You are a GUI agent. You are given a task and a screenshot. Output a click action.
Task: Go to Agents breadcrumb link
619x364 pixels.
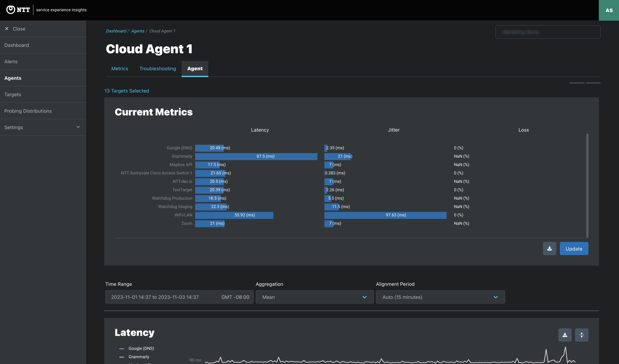click(x=138, y=31)
